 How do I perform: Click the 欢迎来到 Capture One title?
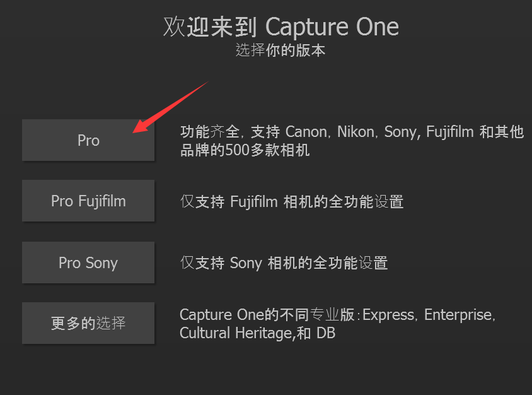[x=281, y=26]
